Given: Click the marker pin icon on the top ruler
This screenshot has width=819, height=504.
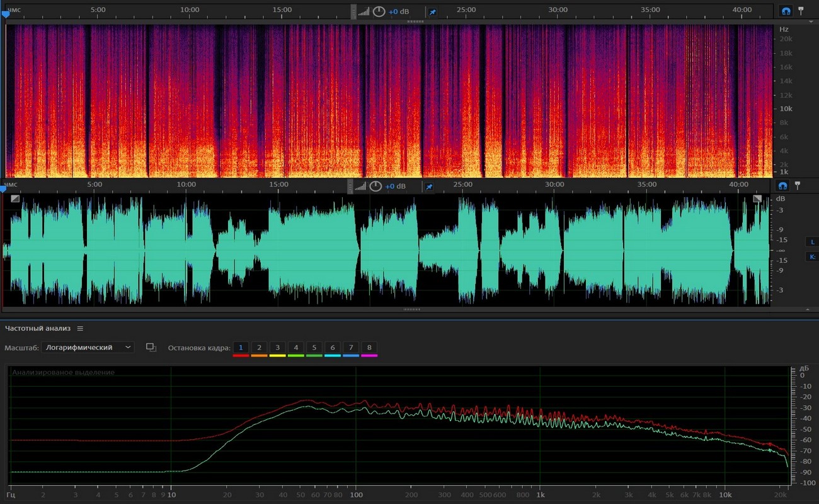Looking at the screenshot, I should click(801, 11).
